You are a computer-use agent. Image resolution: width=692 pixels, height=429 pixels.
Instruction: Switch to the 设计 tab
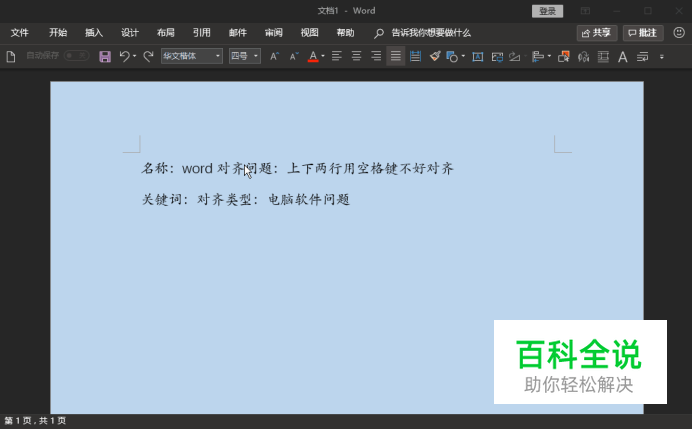130,33
